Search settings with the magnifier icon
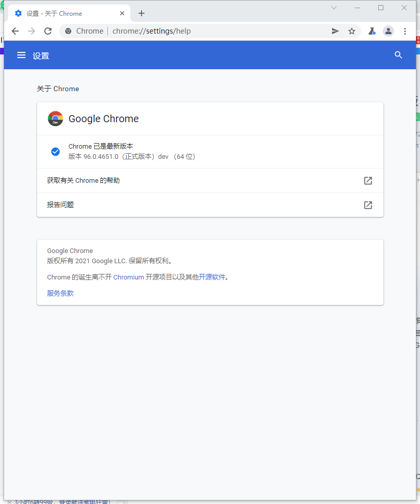Screen dimensions: 420x504 (398, 55)
